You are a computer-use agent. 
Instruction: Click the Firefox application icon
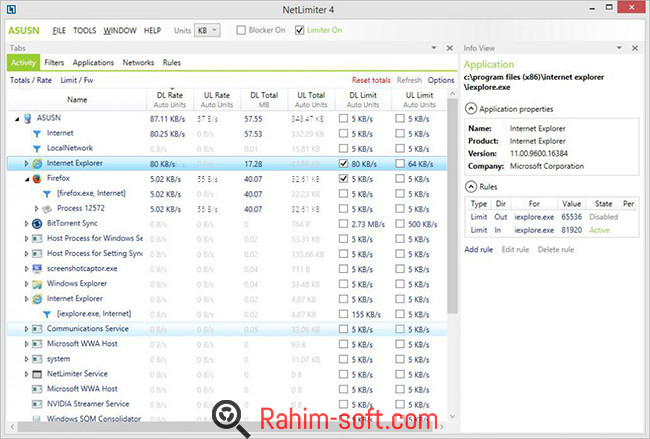37,179
